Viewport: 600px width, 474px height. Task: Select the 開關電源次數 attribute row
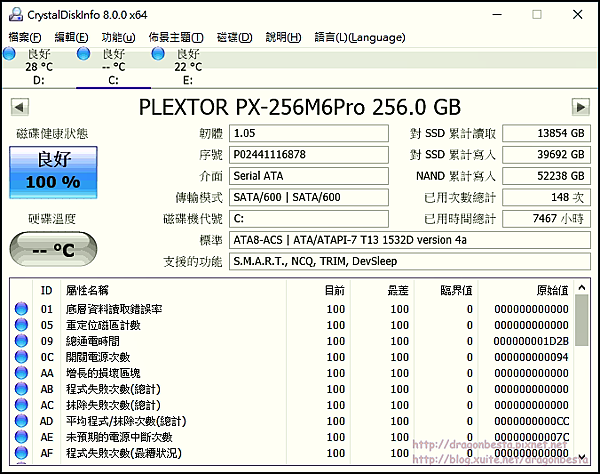292,357
